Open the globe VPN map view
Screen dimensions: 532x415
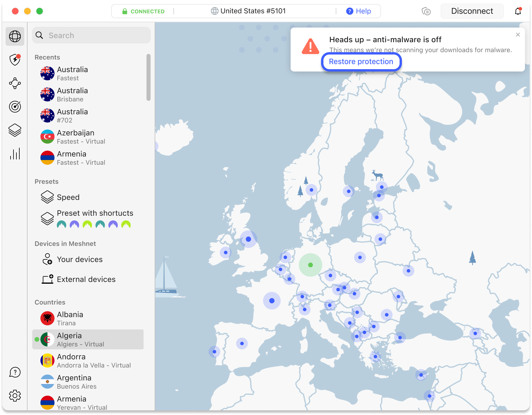pos(15,36)
